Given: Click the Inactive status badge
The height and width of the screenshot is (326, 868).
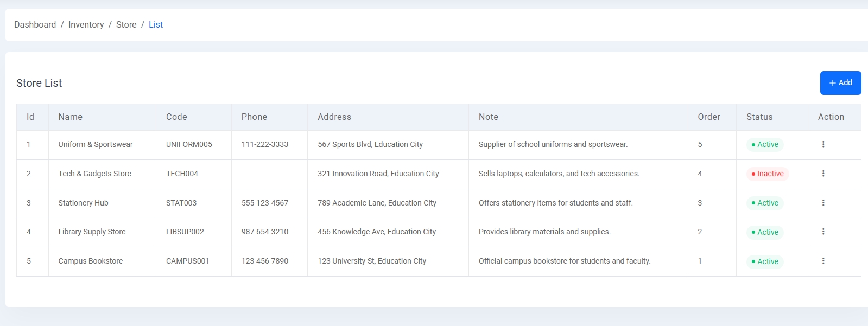Looking at the screenshot, I should point(767,174).
